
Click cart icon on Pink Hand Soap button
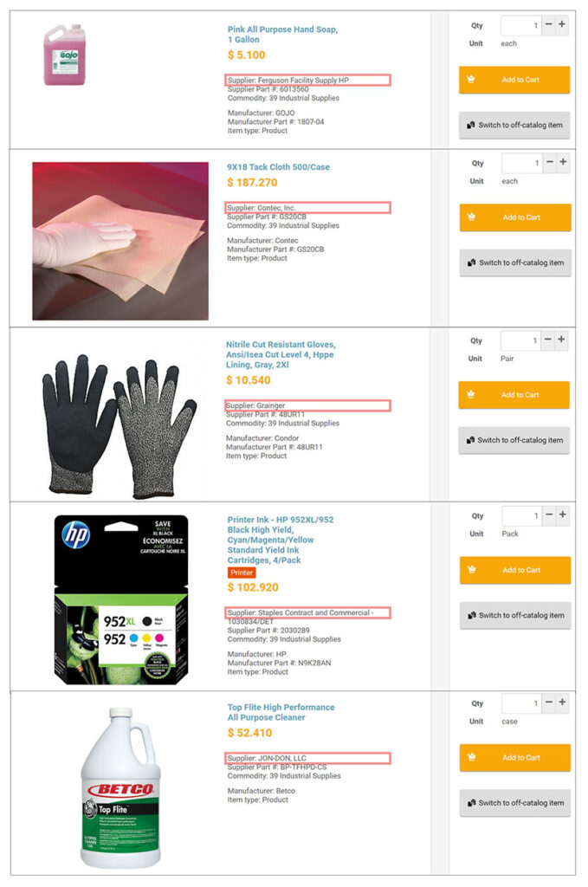click(471, 80)
